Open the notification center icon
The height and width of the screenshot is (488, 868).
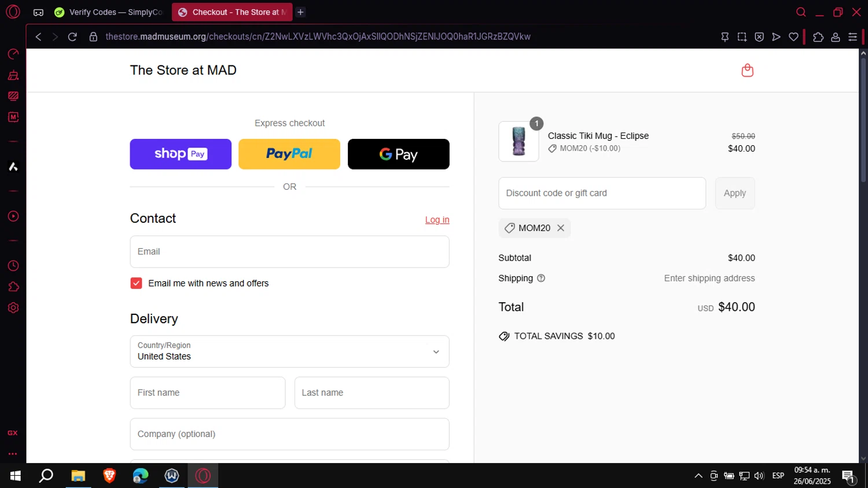848,476
